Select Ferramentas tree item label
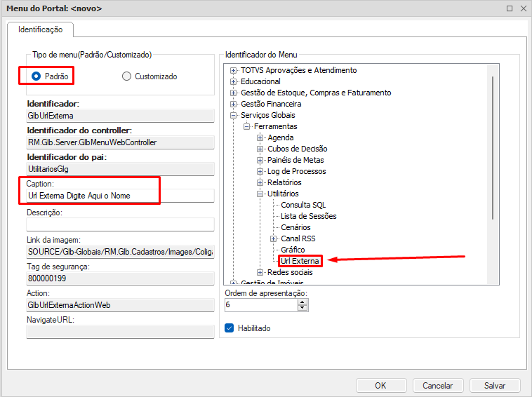This screenshot has width=532, height=397. [x=276, y=126]
